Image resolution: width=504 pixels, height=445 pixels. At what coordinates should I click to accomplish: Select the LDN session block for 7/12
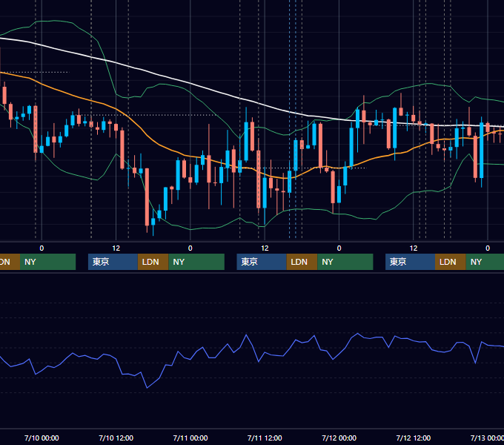click(451, 262)
